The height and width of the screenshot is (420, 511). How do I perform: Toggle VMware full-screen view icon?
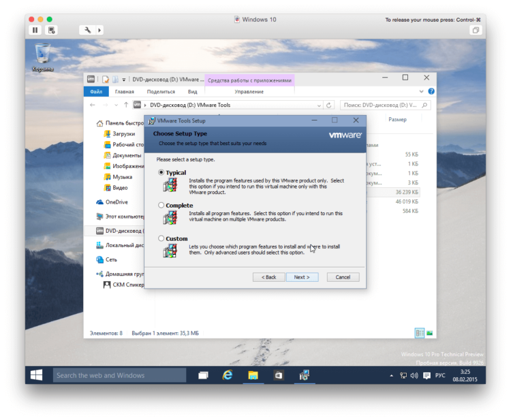coord(476,30)
